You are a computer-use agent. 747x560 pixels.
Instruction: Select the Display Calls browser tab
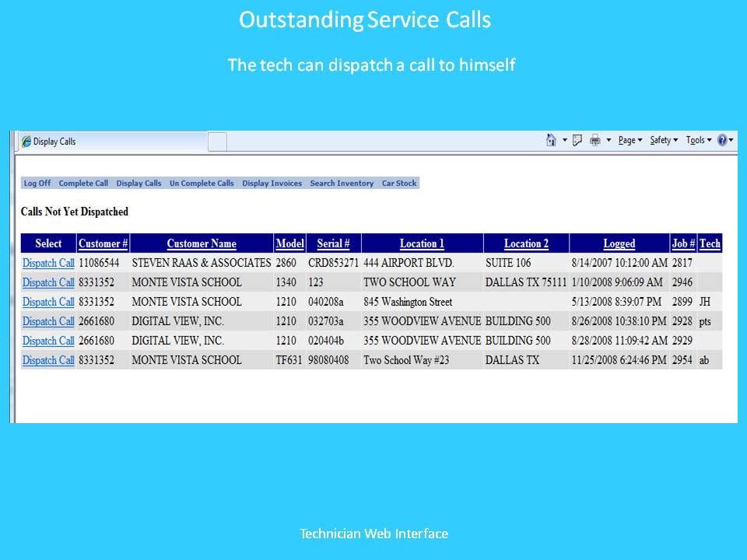tap(114, 142)
